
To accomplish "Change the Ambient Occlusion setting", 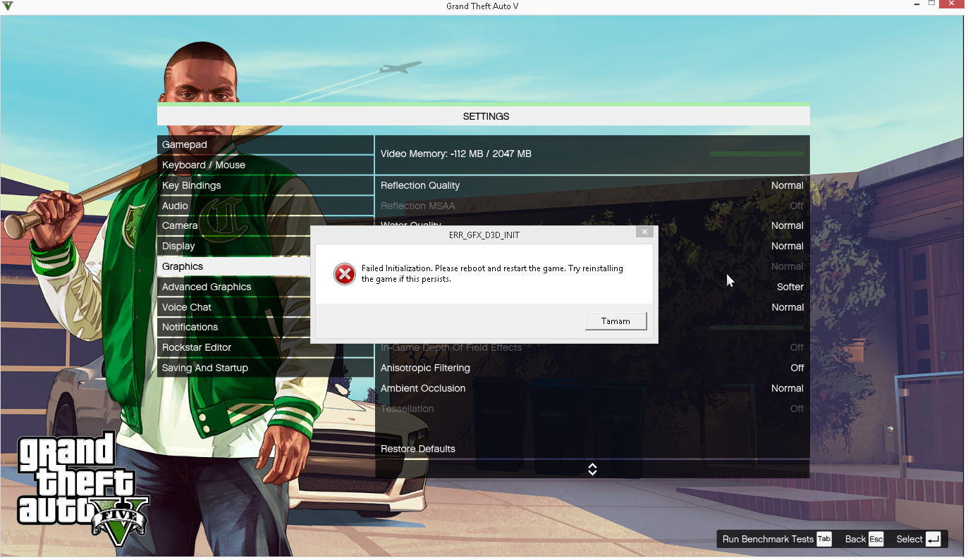I will tap(592, 388).
